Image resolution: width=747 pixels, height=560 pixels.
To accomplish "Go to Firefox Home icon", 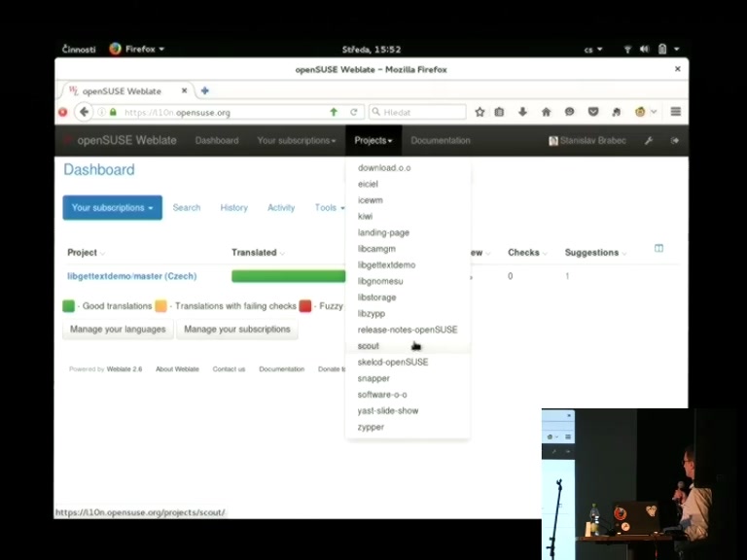I will 546,112.
